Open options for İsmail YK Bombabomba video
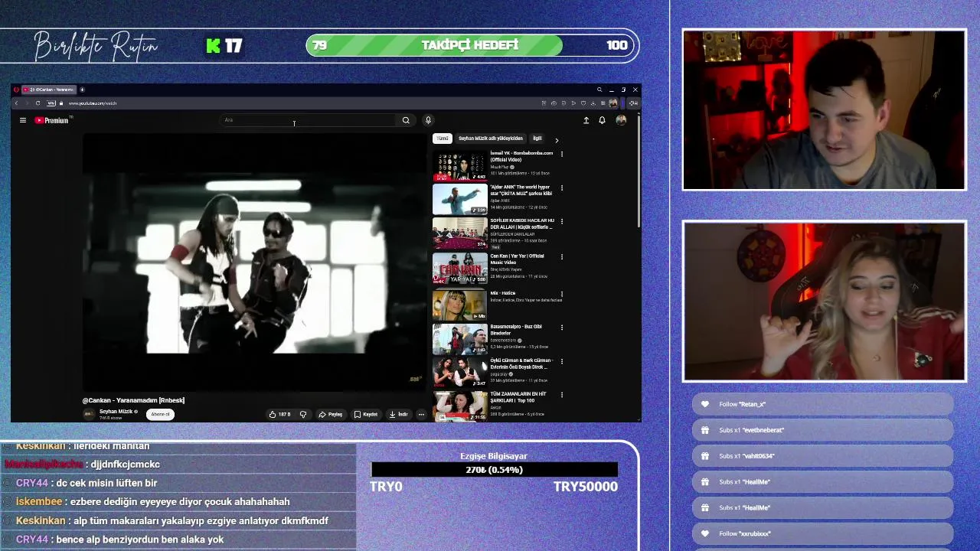 tap(562, 154)
